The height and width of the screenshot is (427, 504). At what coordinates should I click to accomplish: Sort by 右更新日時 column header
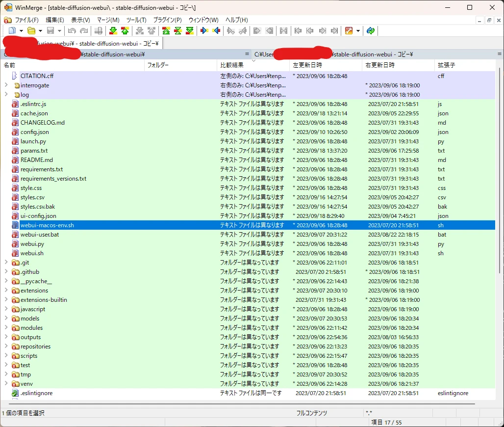398,65
